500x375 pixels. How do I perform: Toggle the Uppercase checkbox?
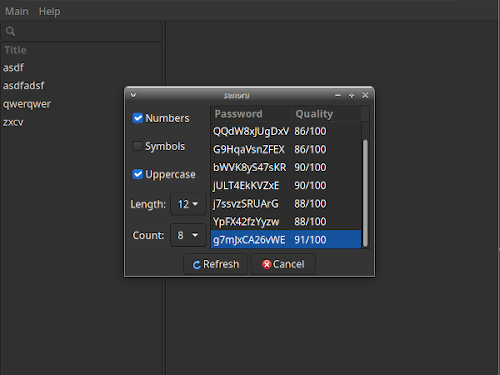(x=137, y=174)
